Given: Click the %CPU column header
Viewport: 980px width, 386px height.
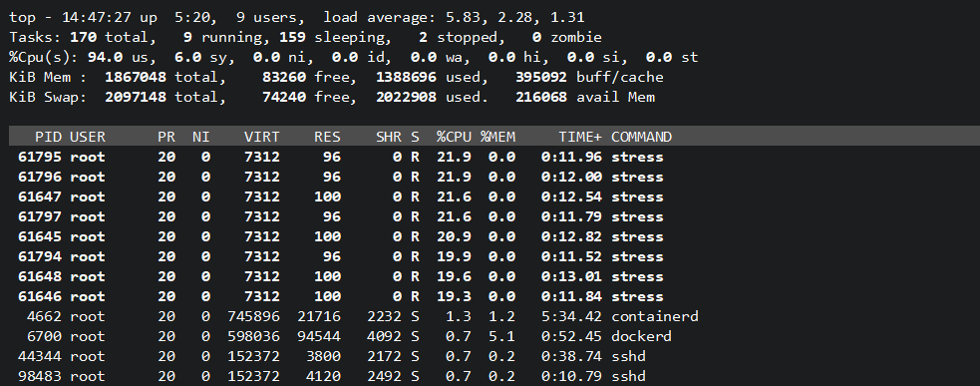Looking at the screenshot, I should pos(455,137).
